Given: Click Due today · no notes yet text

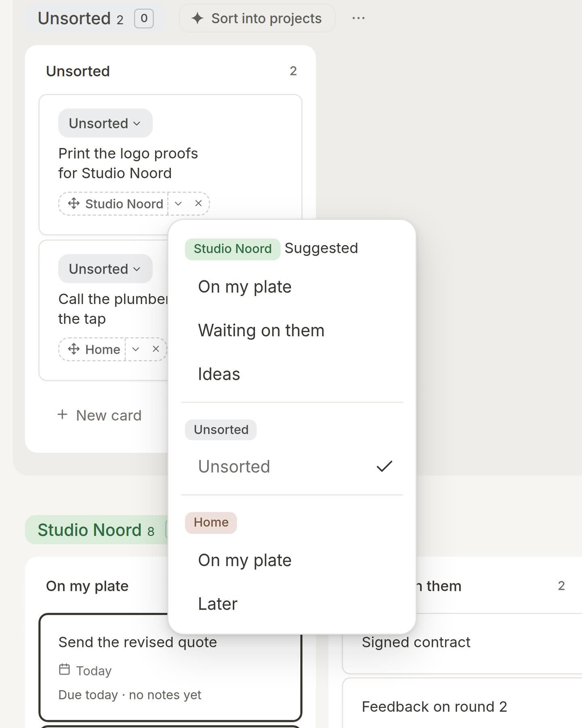Looking at the screenshot, I should 130,695.
